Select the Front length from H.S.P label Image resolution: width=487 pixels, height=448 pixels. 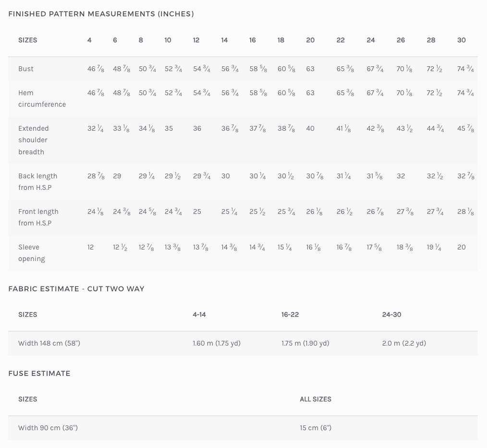tap(38, 217)
